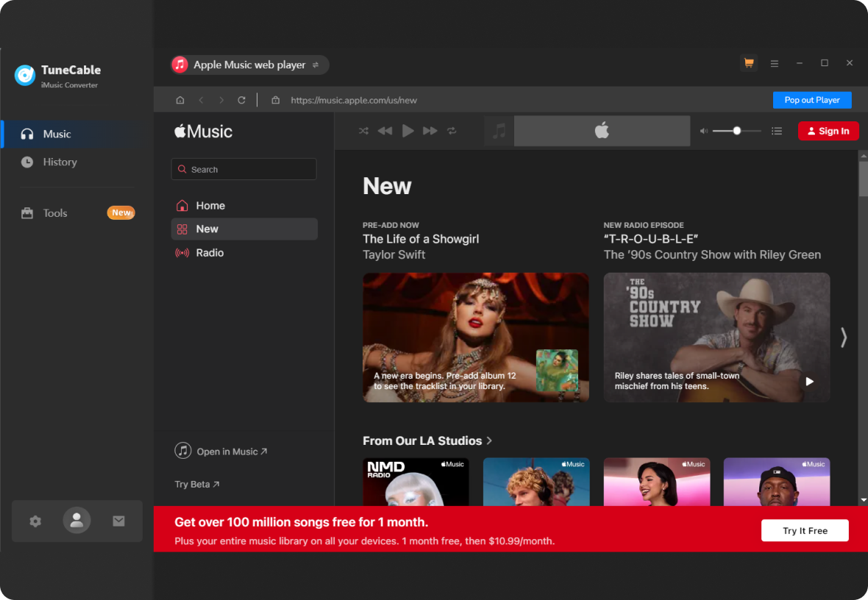Click the Search field in Apple Music
This screenshot has height=600, width=868.
pos(243,168)
